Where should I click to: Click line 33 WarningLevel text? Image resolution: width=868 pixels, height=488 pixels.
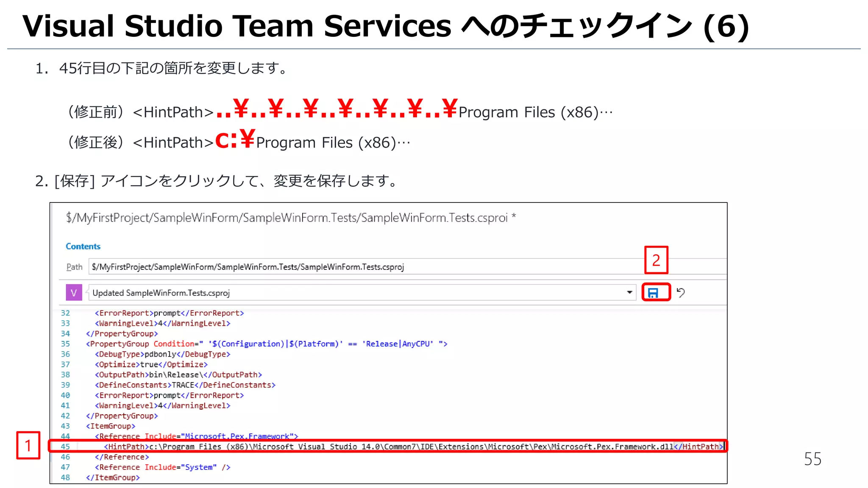[x=162, y=323]
